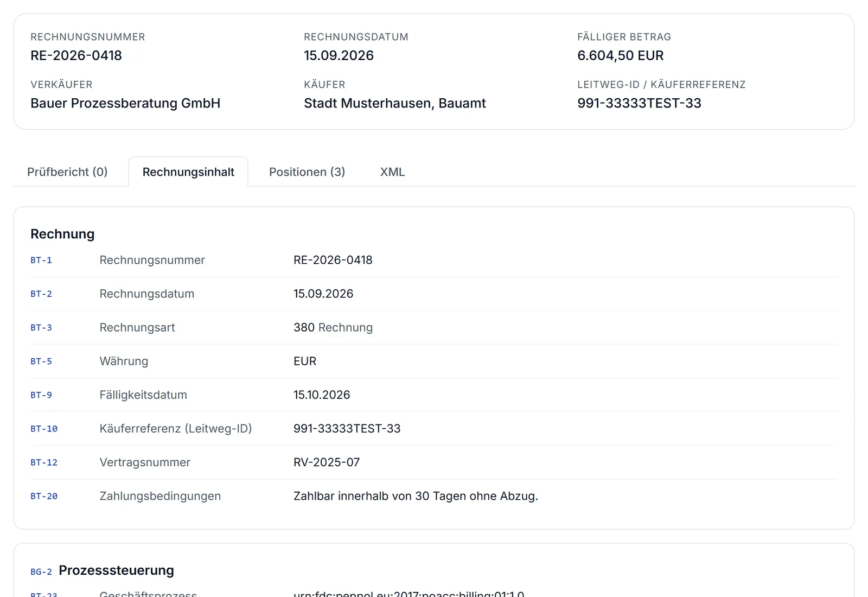This screenshot has width=868, height=597.
Task: Click amount due 6.604,50 EUR
Action: (x=621, y=55)
